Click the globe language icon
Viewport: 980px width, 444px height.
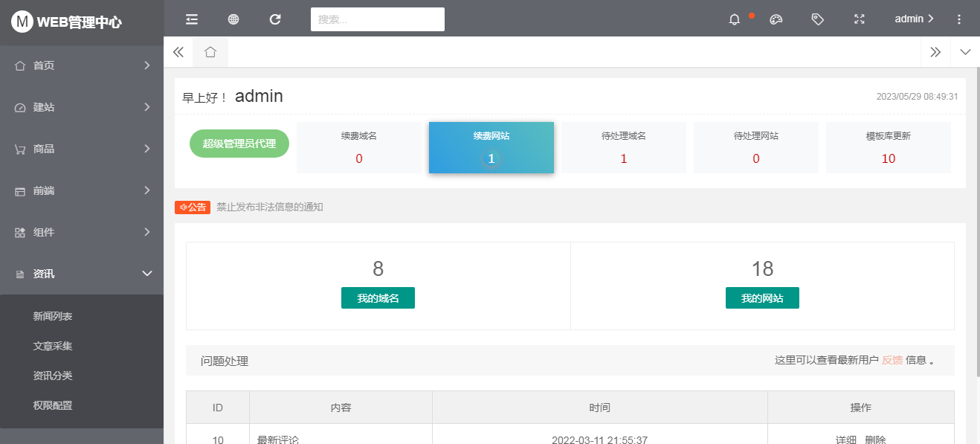pos(233,19)
